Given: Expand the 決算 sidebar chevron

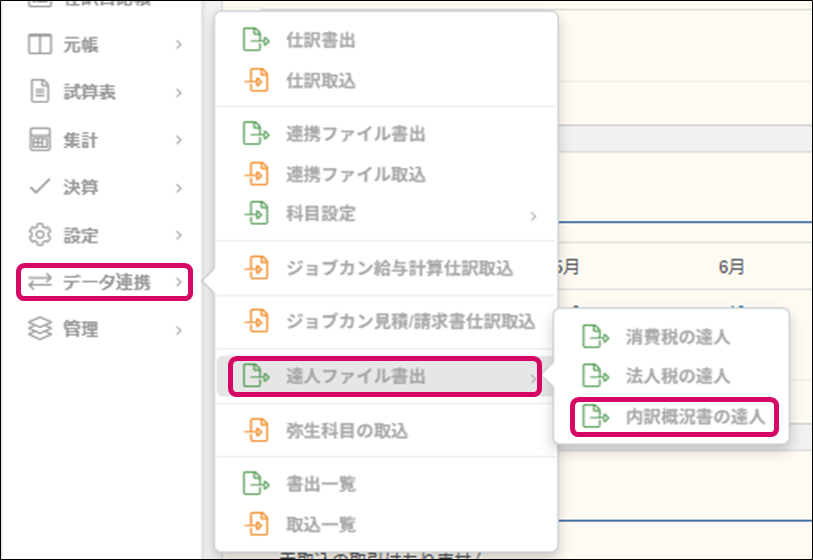Looking at the screenshot, I should click(179, 188).
